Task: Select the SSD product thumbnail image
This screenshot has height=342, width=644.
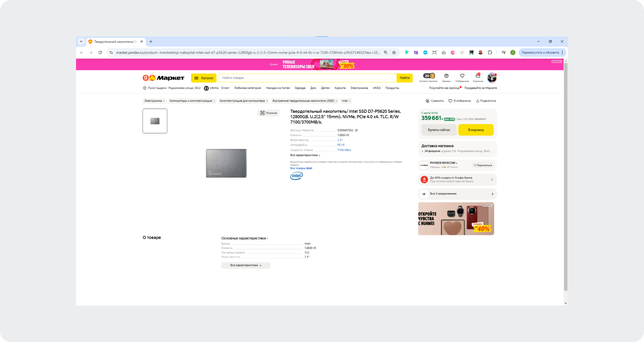Action: coord(155,121)
